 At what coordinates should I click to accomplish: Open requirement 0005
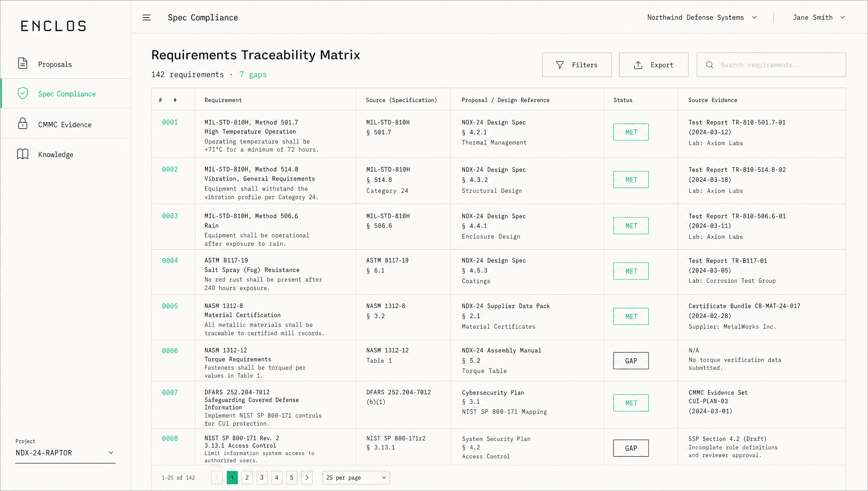click(170, 306)
